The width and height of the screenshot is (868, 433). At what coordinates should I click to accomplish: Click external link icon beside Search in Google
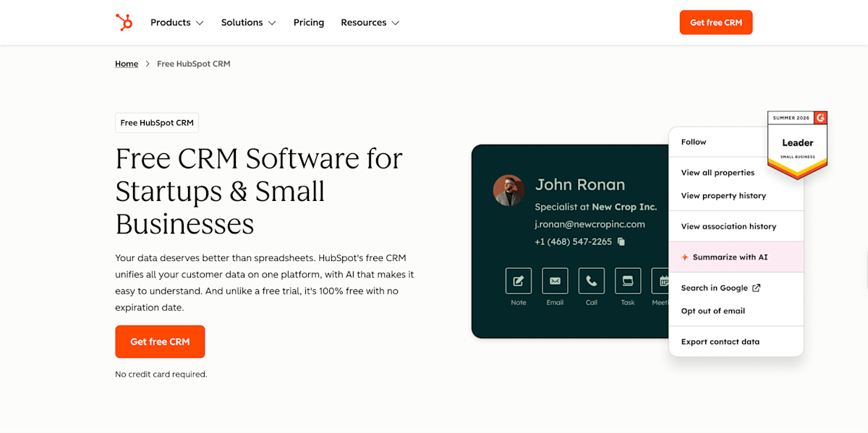(757, 288)
